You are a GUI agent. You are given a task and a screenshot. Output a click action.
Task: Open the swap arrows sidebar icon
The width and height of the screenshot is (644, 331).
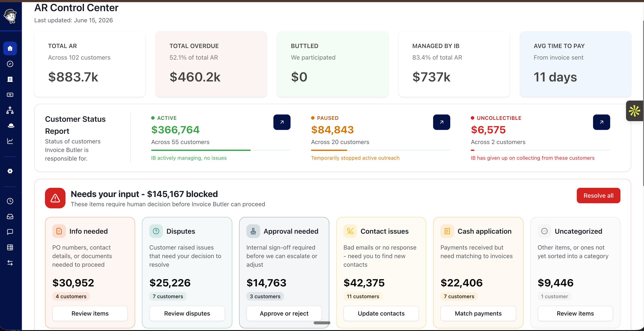pyautogui.click(x=10, y=263)
